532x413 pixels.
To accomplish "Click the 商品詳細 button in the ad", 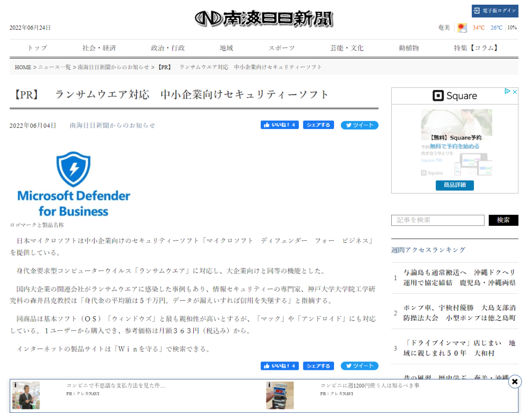I will (455, 185).
